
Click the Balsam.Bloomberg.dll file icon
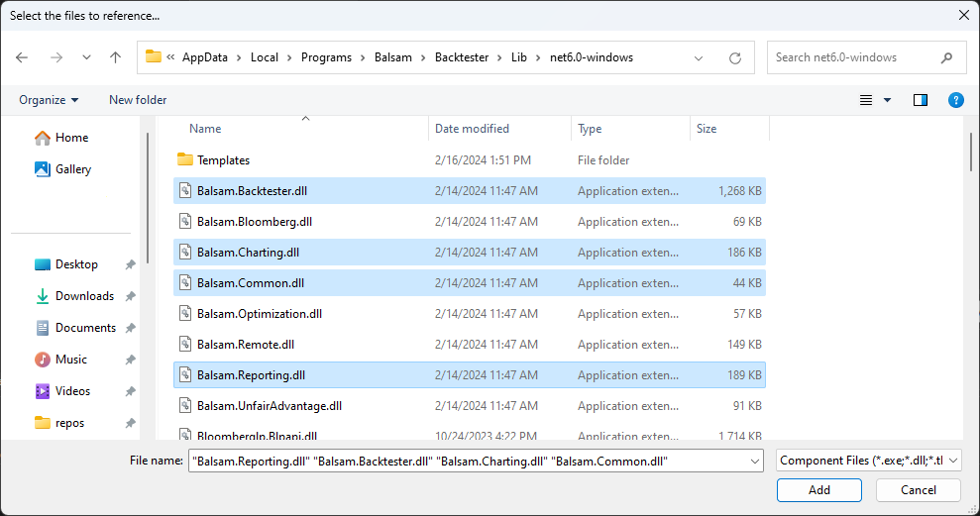click(x=185, y=221)
